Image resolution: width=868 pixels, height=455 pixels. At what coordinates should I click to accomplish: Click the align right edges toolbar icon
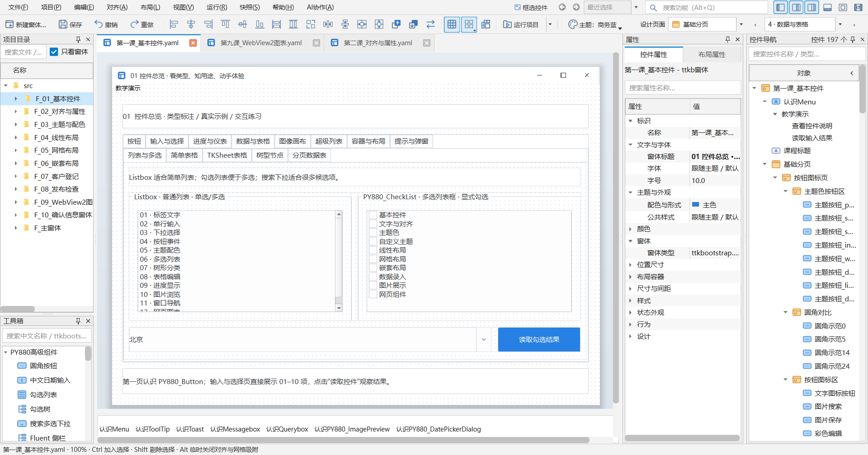[x=208, y=24]
